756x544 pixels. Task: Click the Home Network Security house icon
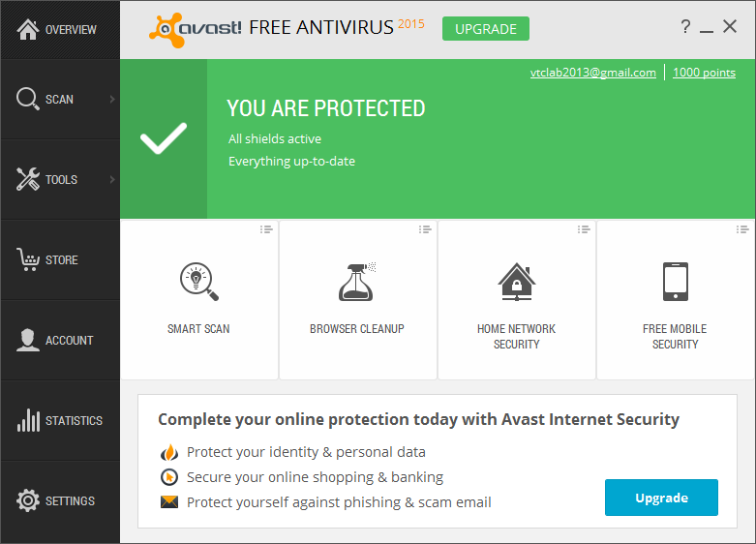[516, 282]
